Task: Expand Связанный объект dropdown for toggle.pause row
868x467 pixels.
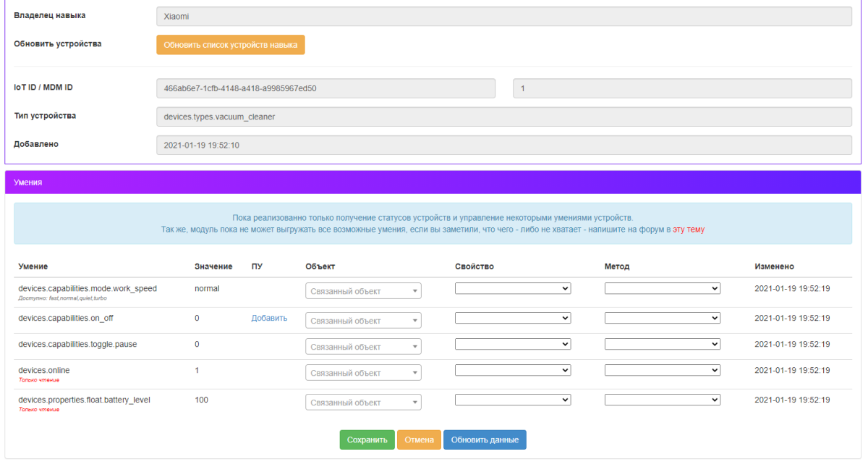Action: [x=363, y=347]
